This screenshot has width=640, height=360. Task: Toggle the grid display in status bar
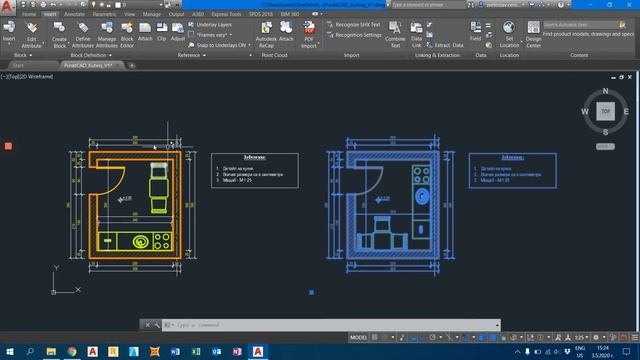click(374, 338)
